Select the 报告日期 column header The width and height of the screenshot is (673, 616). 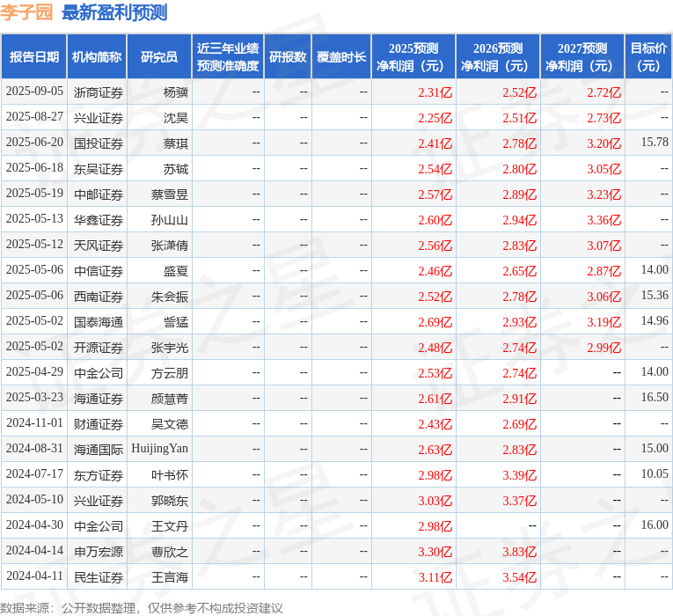tap(34, 56)
